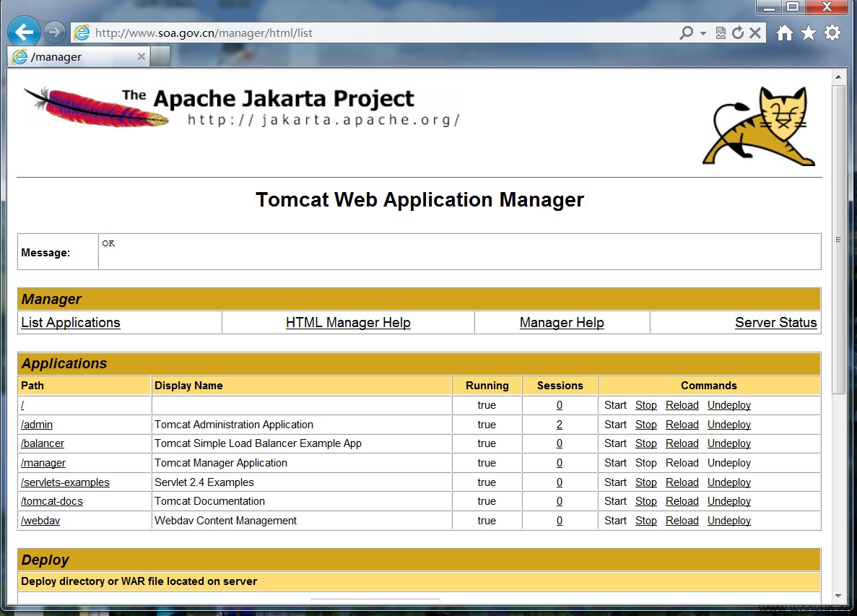Undeploy the /webdav application
This screenshot has height=616, width=857.
click(x=729, y=521)
